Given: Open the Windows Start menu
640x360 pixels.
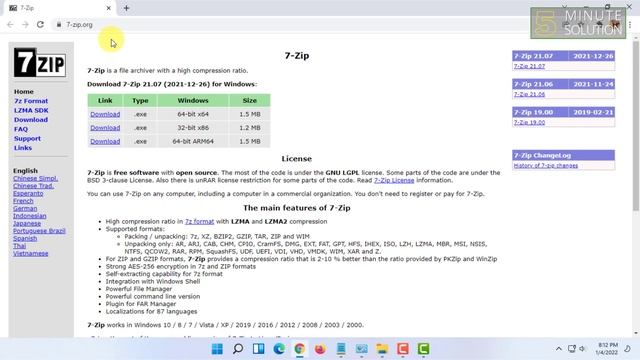Looking at the screenshot, I should [217, 349].
